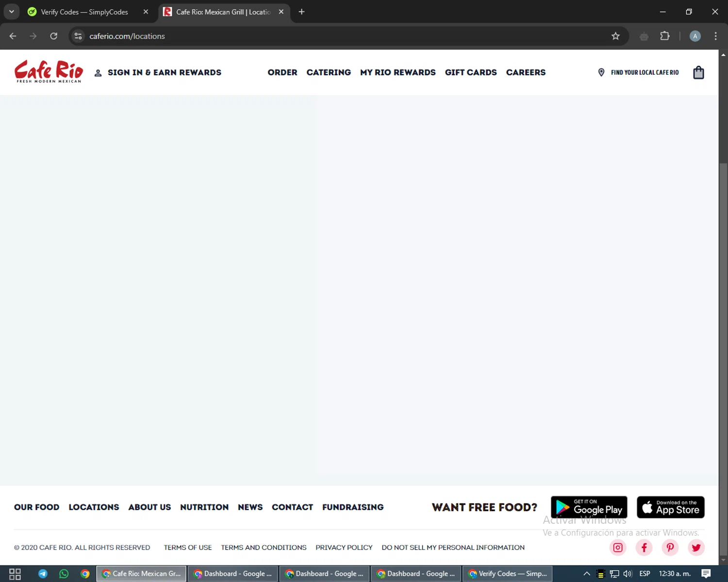The width and height of the screenshot is (728, 582).
Task: Close the Verify Codes — SimplyCodes tab
Action: click(x=146, y=12)
